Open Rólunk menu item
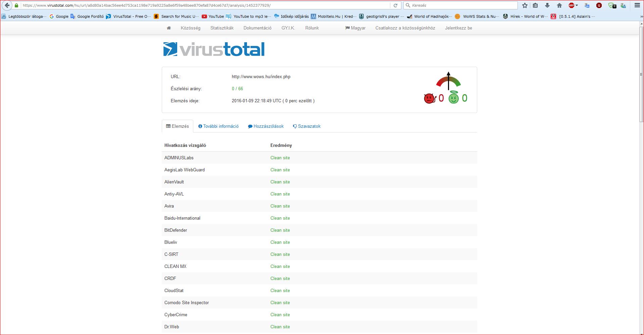 click(x=312, y=28)
